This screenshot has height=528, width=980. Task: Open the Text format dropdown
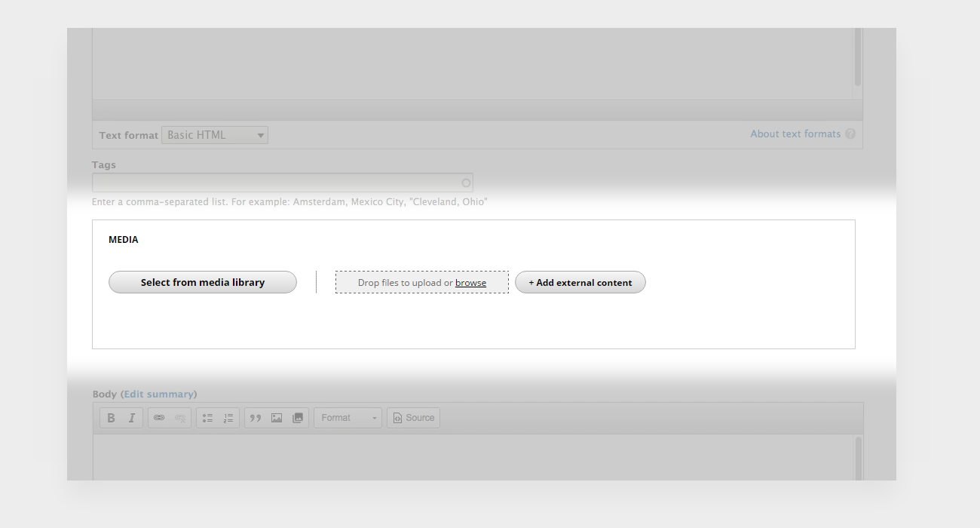(x=214, y=134)
